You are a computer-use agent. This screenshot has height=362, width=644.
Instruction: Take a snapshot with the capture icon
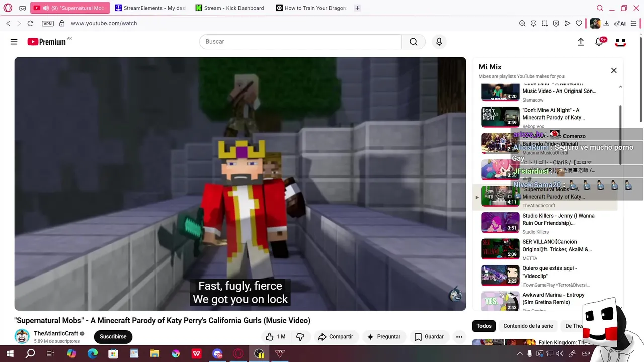[545, 23]
